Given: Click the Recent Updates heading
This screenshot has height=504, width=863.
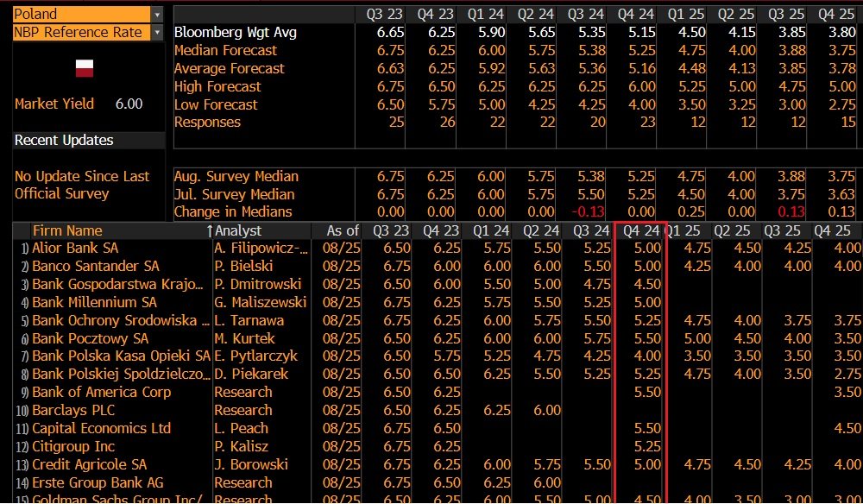Looking at the screenshot, I should pyautogui.click(x=64, y=141).
